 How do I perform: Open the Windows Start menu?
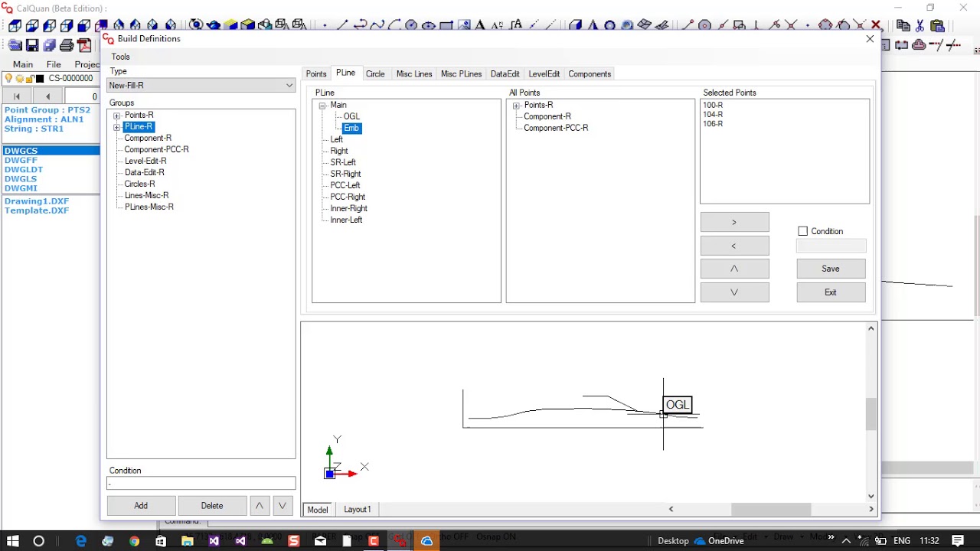pyautogui.click(x=13, y=541)
